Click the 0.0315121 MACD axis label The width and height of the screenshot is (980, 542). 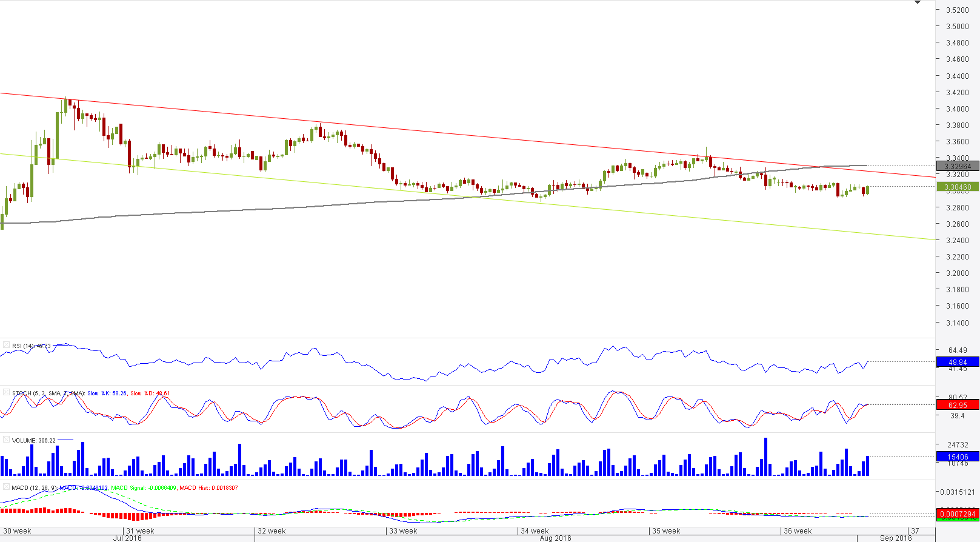click(x=958, y=492)
